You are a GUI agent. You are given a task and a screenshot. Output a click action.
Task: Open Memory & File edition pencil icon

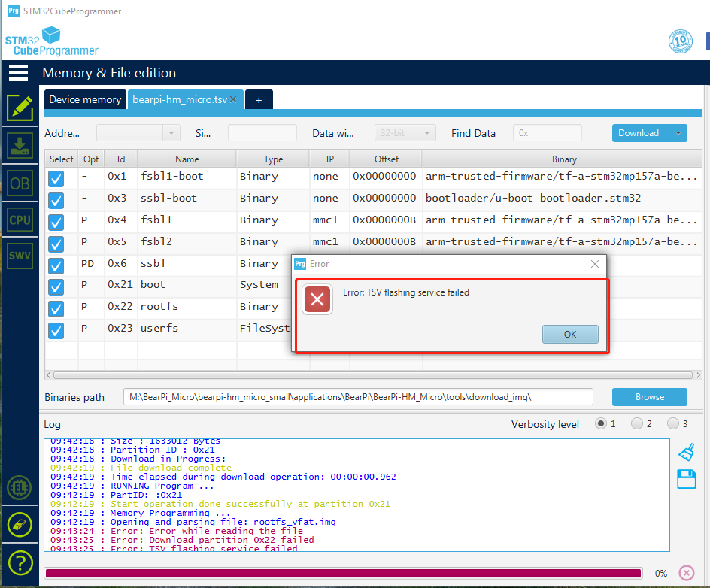[x=20, y=108]
